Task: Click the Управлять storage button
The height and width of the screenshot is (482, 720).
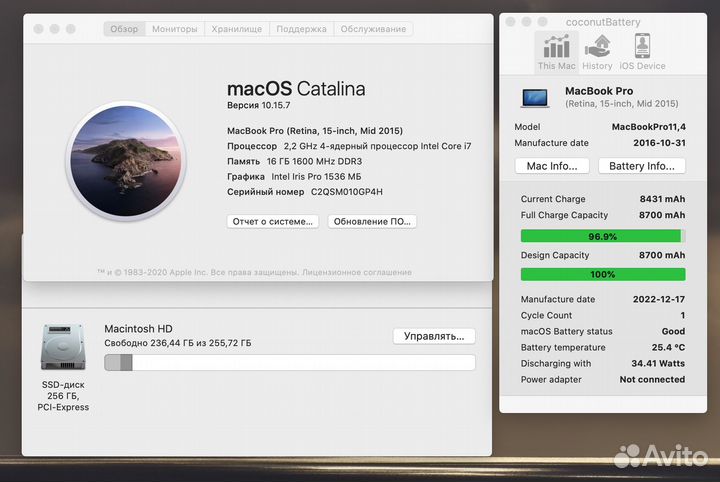Action: coord(434,336)
